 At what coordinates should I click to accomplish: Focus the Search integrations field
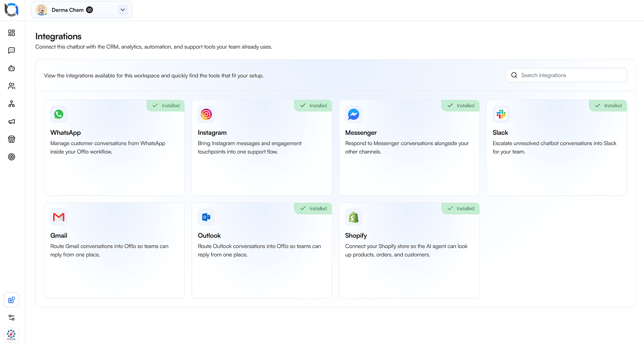click(566, 75)
